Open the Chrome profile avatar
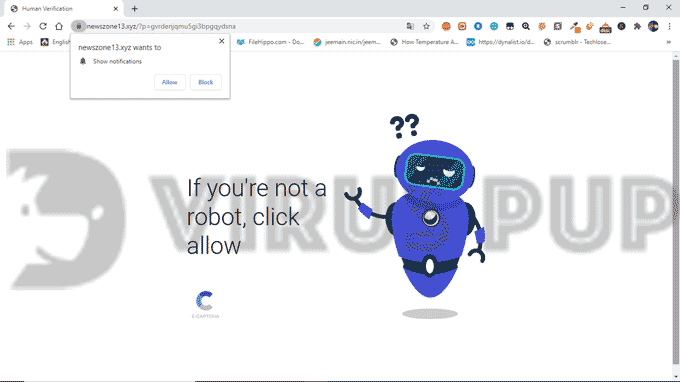This screenshot has width=680, height=382. [653, 26]
